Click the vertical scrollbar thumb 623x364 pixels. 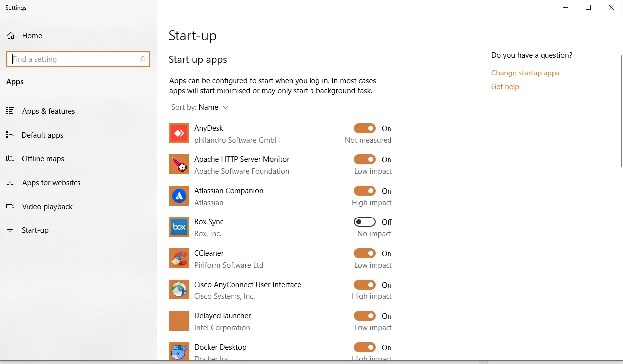click(621, 111)
